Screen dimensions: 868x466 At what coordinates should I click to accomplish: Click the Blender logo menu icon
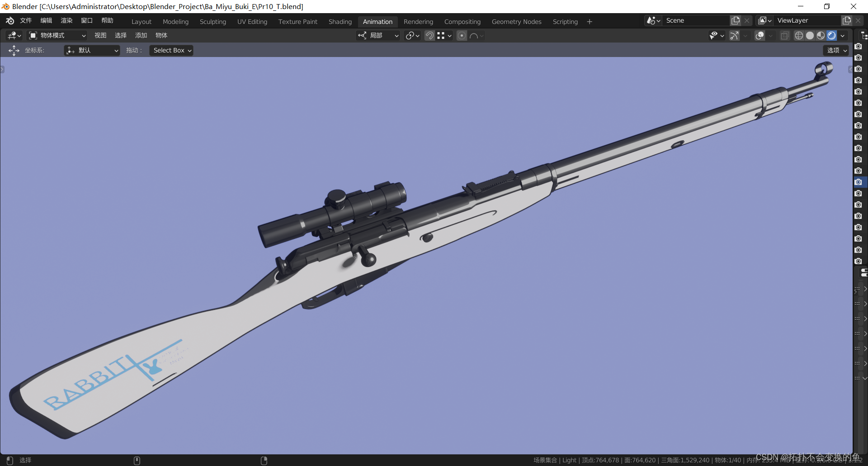pos(10,21)
